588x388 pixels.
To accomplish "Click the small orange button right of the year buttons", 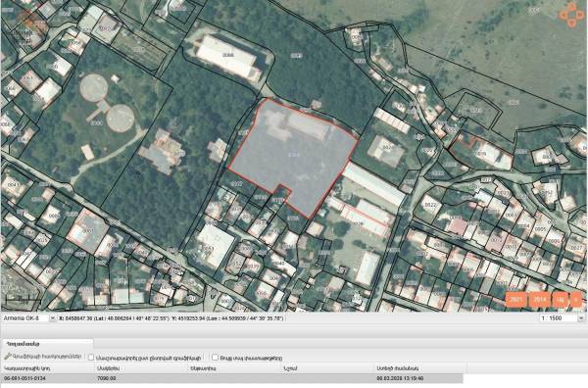I will (x=575, y=300).
